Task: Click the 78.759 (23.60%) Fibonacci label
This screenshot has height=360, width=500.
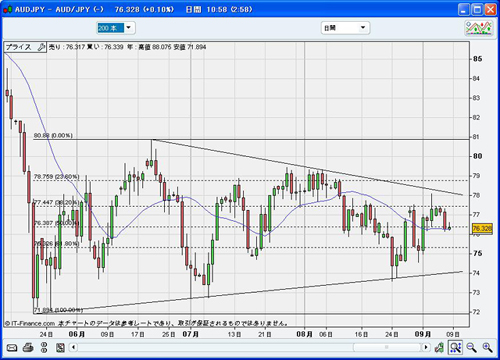Action: click(x=56, y=176)
